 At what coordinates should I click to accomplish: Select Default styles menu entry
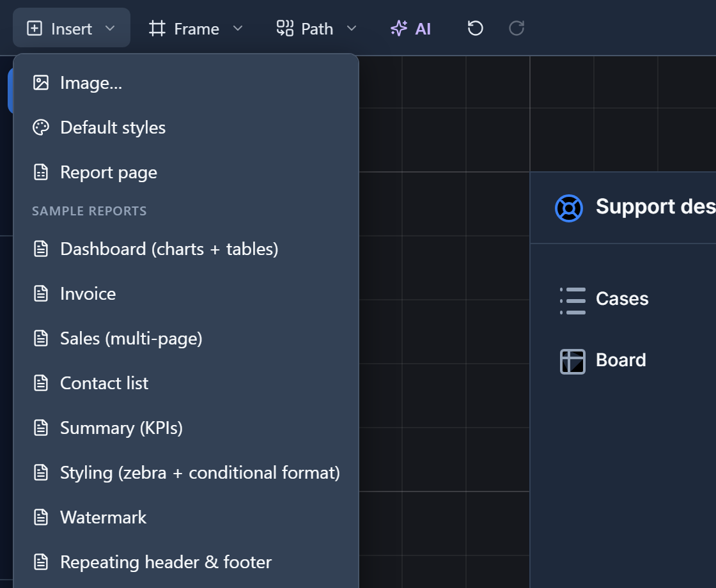click(186, 127)
